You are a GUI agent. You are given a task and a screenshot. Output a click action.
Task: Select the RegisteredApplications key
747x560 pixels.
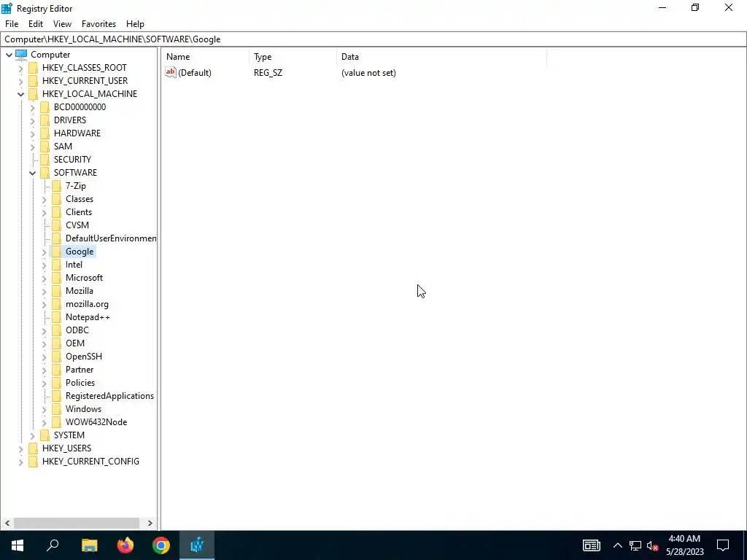coord(109,396)
